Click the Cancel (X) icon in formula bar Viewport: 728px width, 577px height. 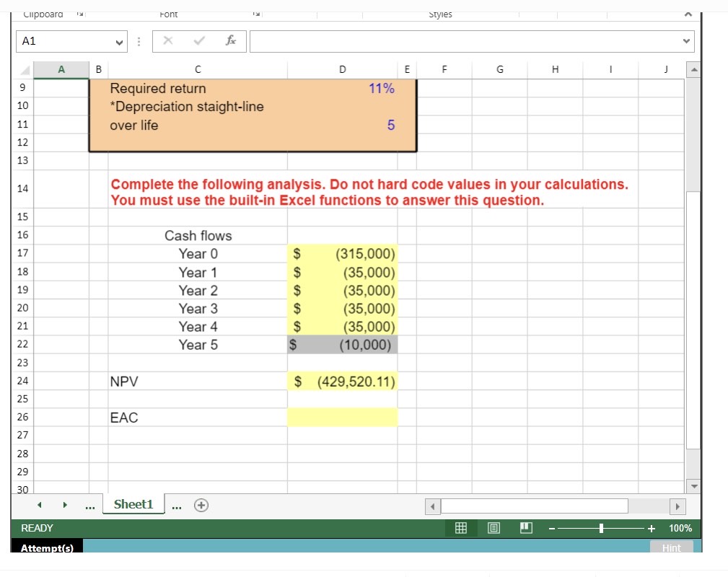pos(168,41)
